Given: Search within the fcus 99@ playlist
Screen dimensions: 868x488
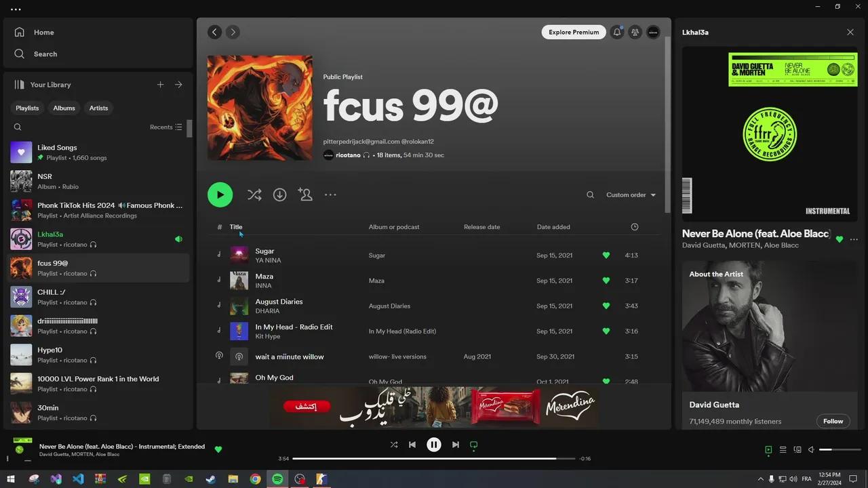Looking at the screenshot, I should coord(590,195).
